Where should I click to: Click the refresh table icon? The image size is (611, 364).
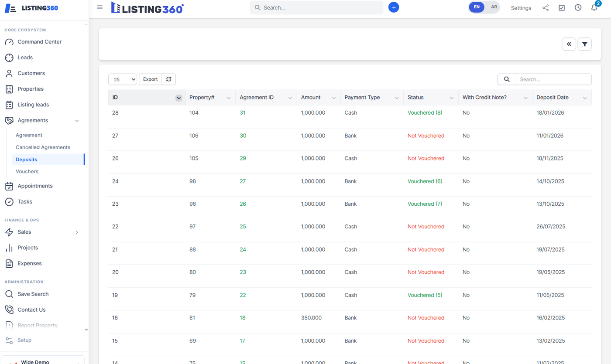coord(168,79)
